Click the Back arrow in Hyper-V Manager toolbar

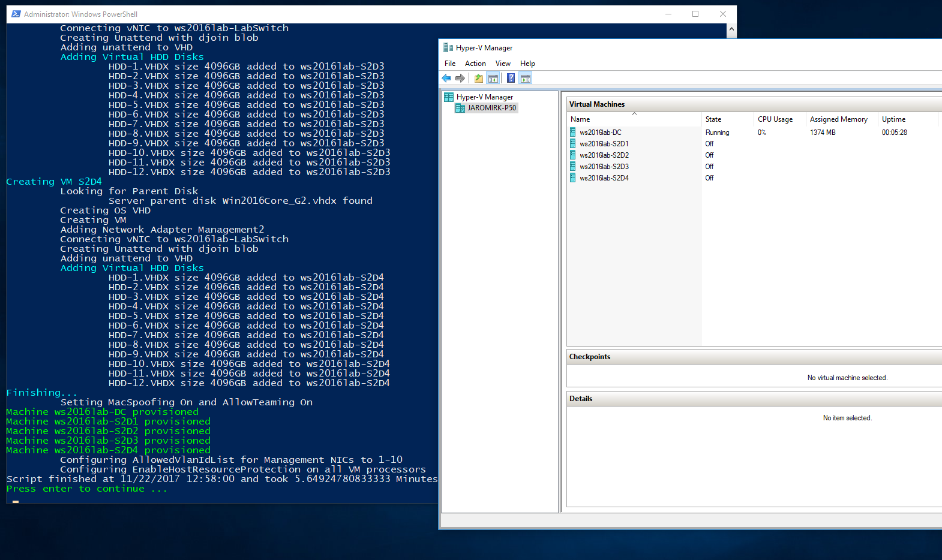coord(446,78)
